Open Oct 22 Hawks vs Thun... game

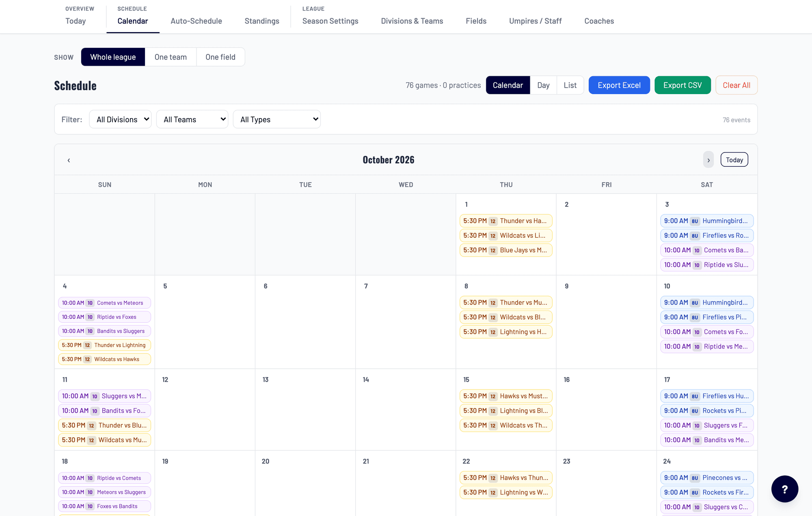click(x=506, y=478)
